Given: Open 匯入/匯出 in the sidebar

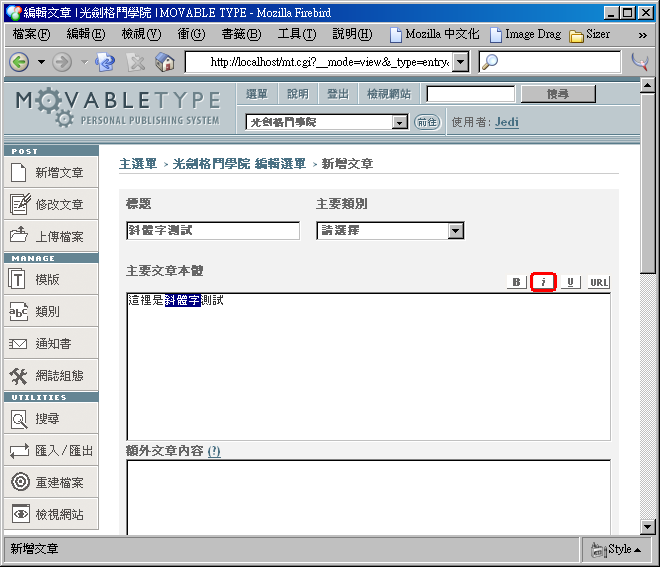Looking at the screenshot, I should coord(51,450).
